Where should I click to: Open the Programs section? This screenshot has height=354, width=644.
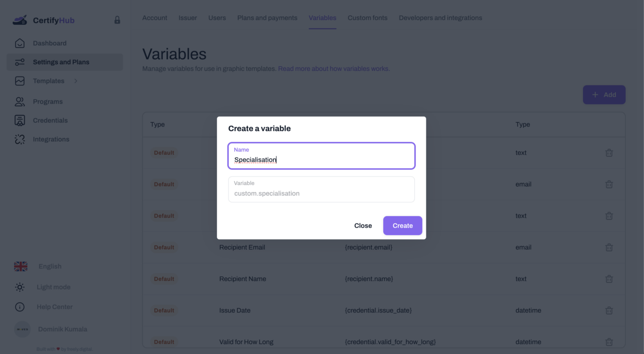click(47, 101)
